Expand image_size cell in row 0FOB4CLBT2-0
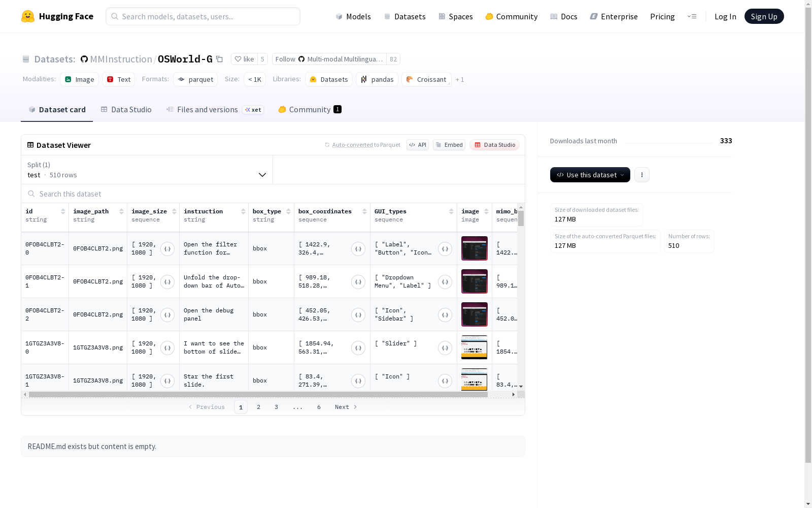Image resolution: width=812 pixels, height=508 pixels. (x=167, y=249)
